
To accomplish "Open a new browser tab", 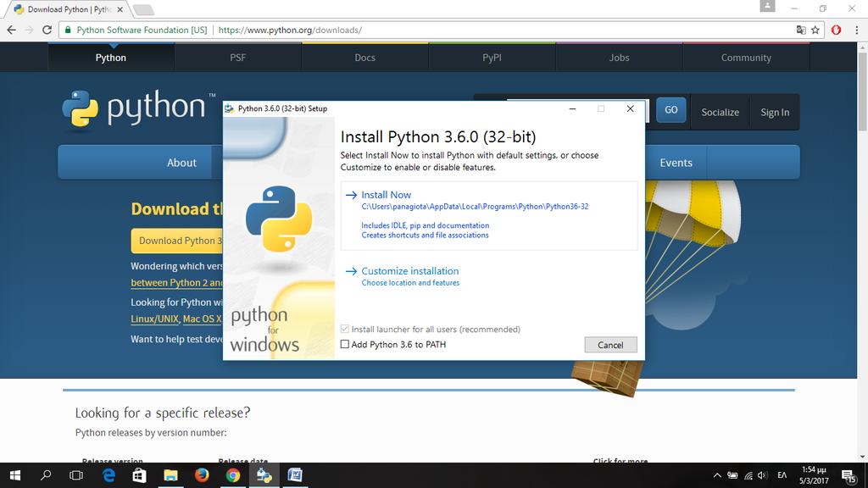I will coord(143,9).
